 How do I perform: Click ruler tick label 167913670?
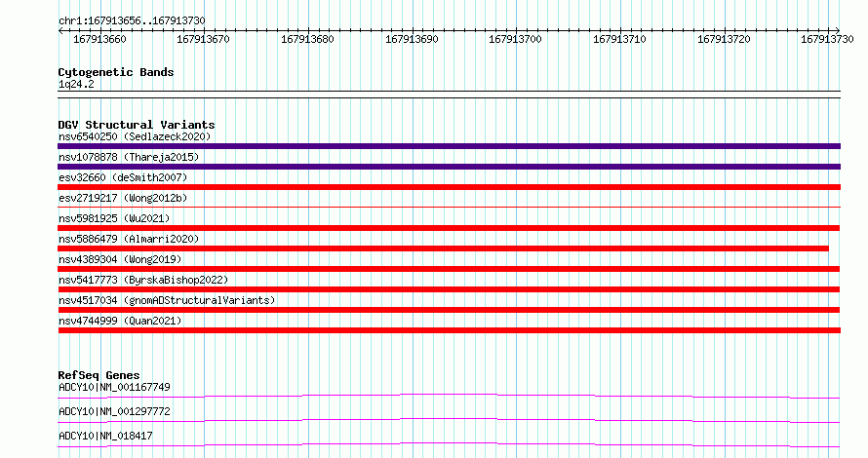[x=203, y=39]
